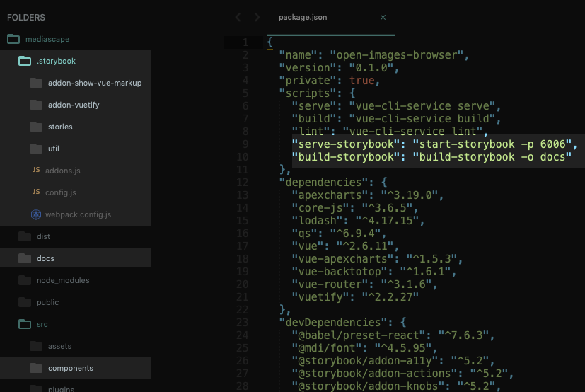Click "build-storybook -o docs" value
Image resolution: width=585 pixels, height=392 pixels.
492,157
